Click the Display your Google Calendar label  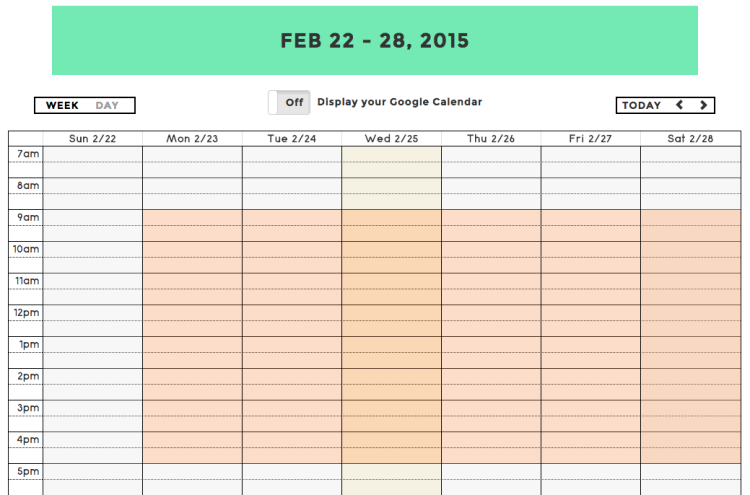(399, 102)
